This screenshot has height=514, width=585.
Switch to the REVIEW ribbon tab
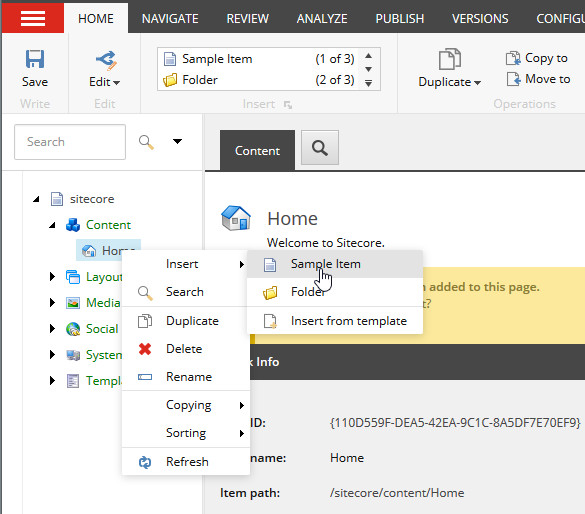(x=248, y=18)
